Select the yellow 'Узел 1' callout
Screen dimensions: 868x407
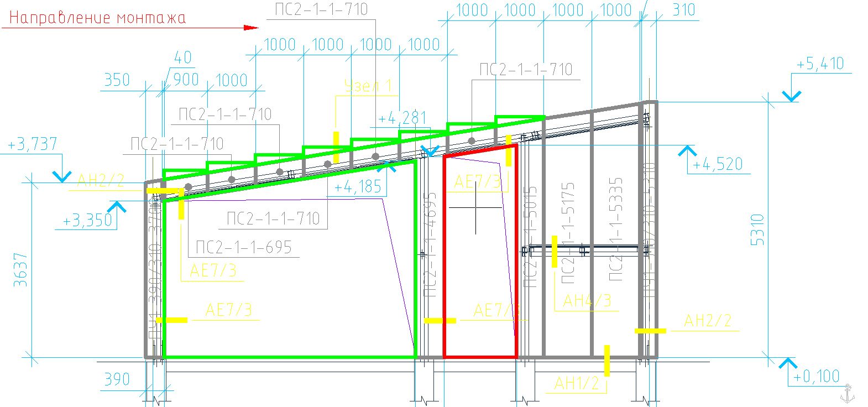(x=368, y=86)
